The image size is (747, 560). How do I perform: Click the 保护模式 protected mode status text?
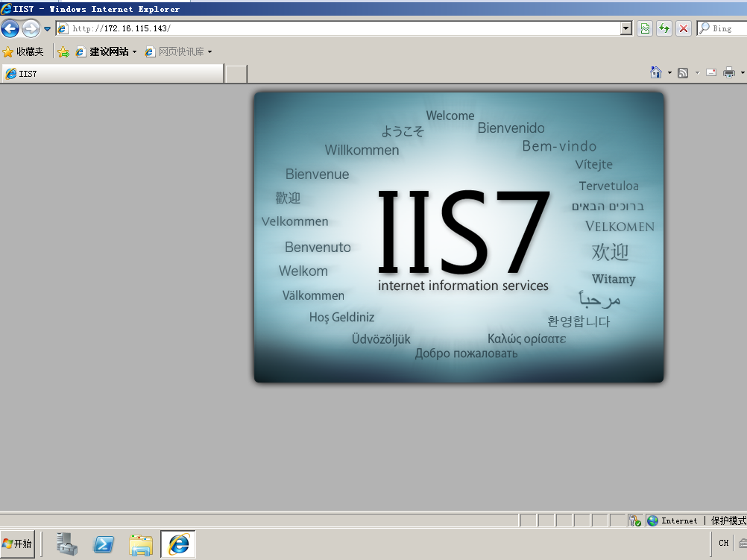[x=728, y=520]
